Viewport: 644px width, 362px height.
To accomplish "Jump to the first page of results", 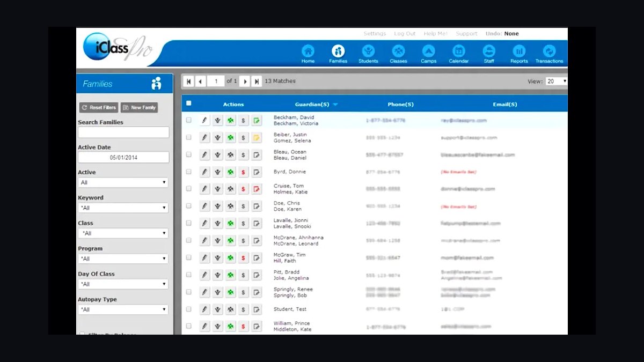I will point(189,81).
